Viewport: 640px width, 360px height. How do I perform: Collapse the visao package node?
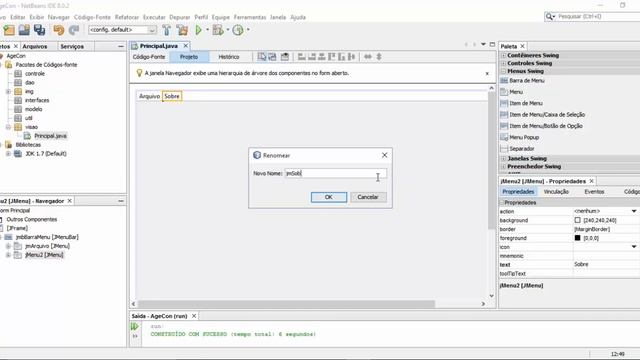pyautogui.click(x=8, y=127)
